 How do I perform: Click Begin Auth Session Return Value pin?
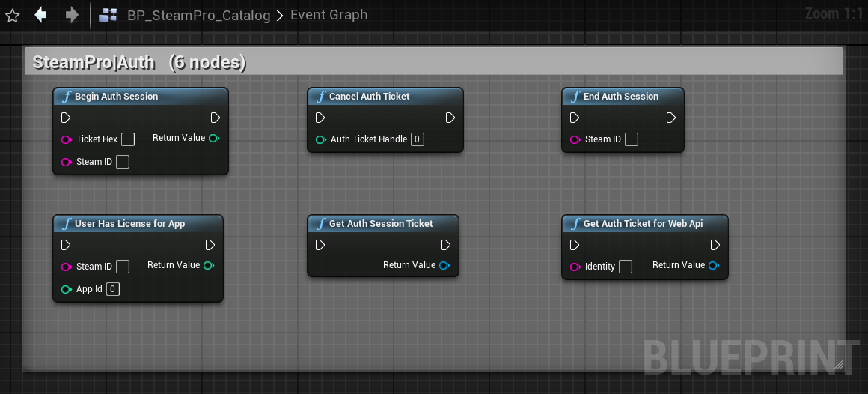214,138
